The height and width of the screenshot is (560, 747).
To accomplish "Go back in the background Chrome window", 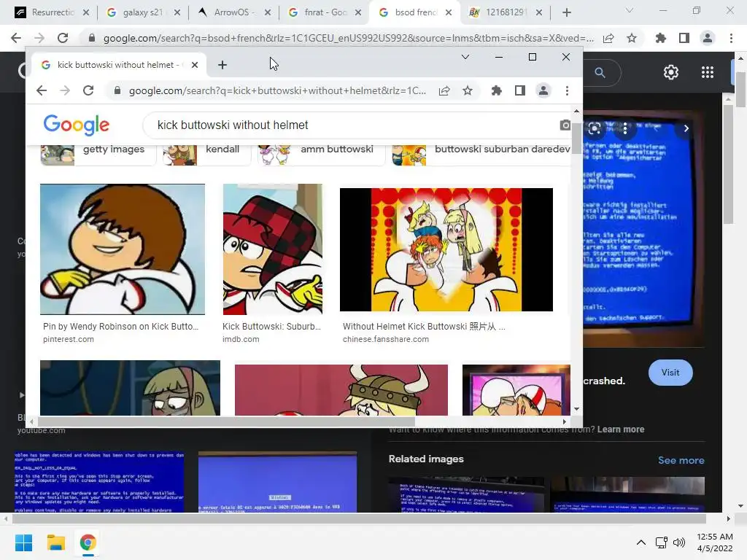I will [x=16, y=38].
